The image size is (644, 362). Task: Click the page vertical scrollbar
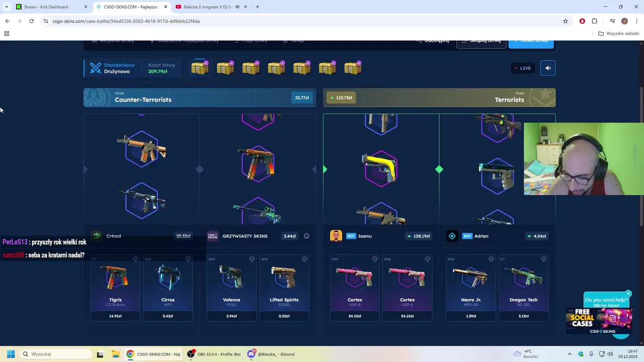point(640,156)
